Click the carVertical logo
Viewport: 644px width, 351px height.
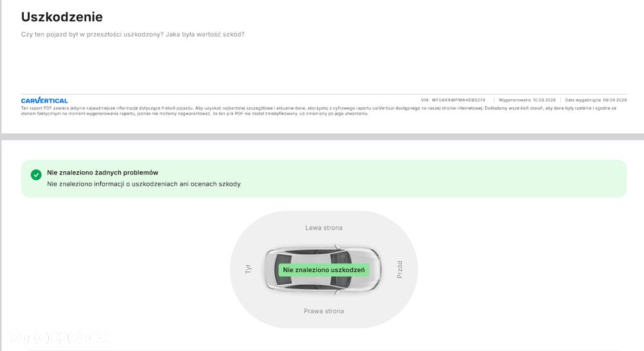44,100
